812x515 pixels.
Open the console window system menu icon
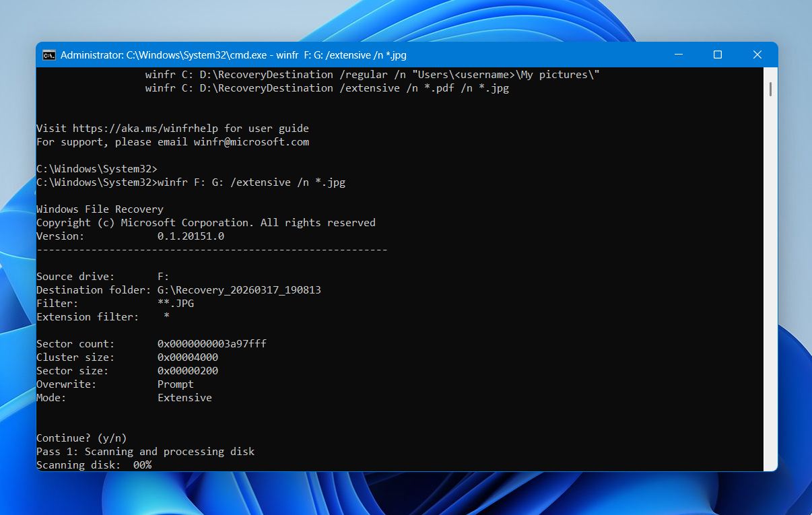(48, 55)
